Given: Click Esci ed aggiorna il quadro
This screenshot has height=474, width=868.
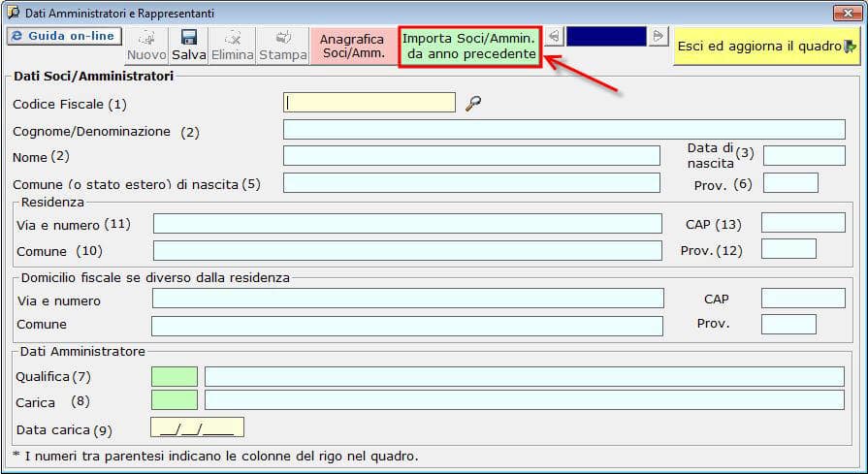Looking at the screenshot, I should point(766,47).
